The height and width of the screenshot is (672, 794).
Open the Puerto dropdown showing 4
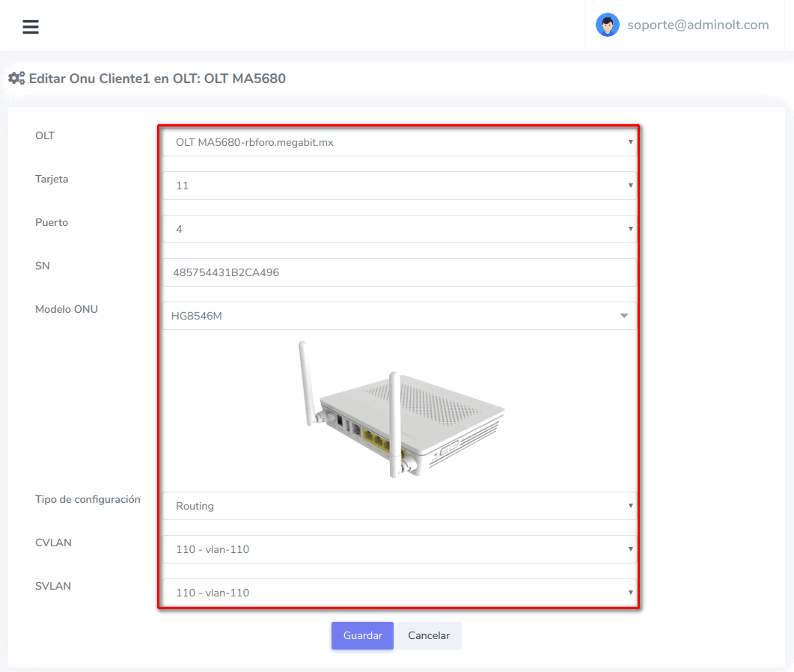click(399, 229)
